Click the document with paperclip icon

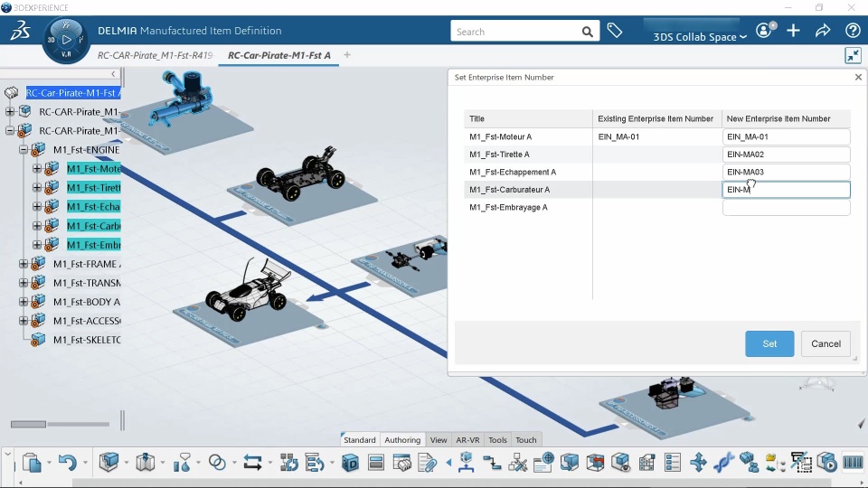click(428, 462)
